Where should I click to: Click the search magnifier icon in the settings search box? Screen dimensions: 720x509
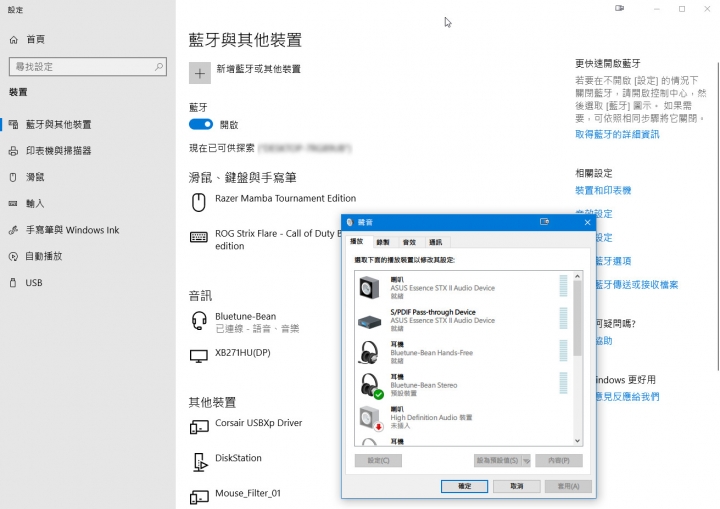159,67
